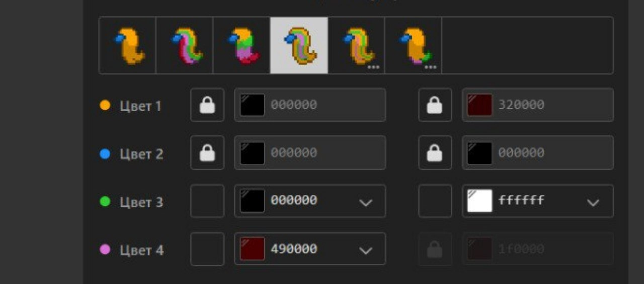Open the ffffff color dropdown arrow
The height and width of the screenshot is (284, 644).
point(593,202)
